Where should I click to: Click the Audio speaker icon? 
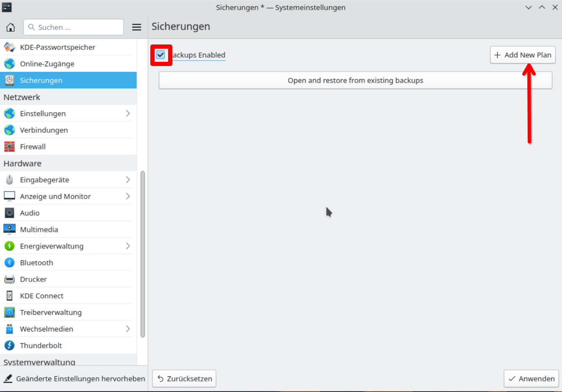9,213
